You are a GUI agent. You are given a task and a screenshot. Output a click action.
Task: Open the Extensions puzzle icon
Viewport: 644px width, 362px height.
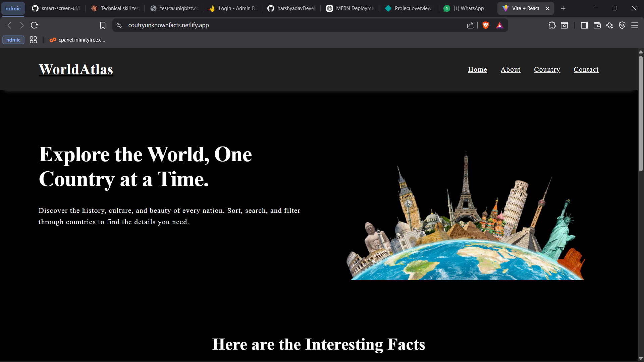point(552,25)
